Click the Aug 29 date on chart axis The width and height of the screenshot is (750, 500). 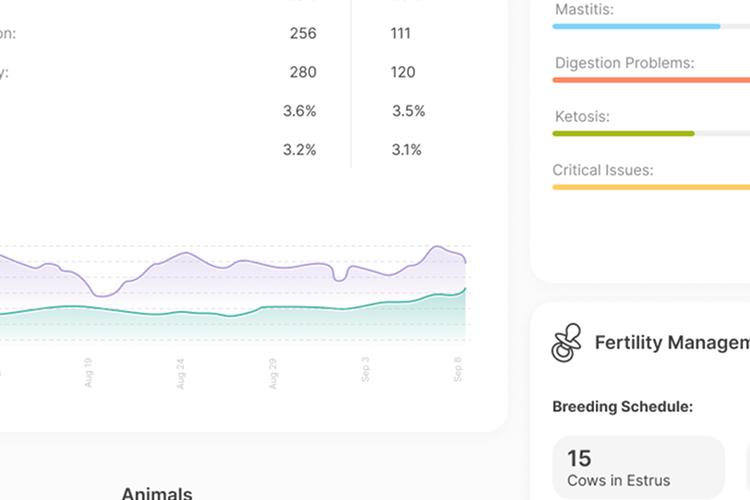tap(272, 372)
